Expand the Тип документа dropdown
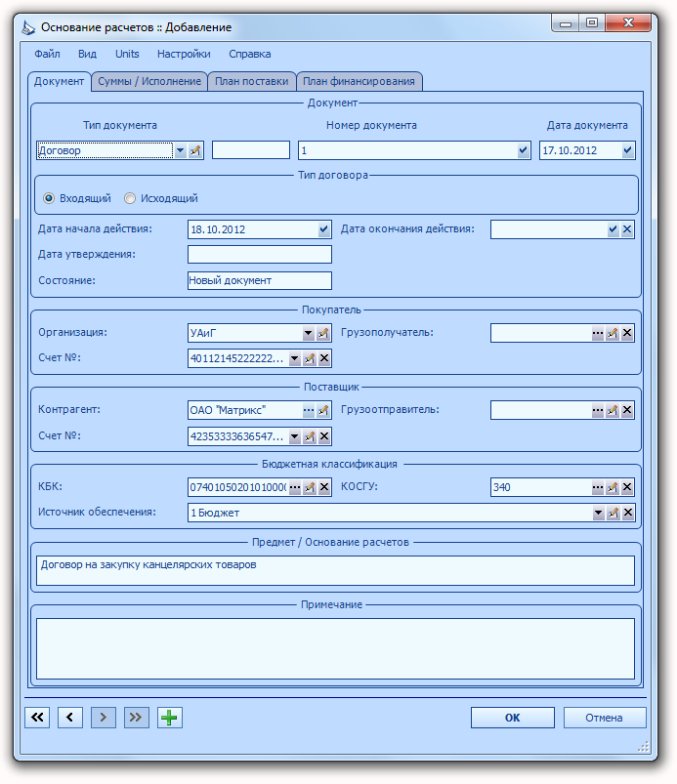Viewport: 677px width, 784px height. point(181,150)
